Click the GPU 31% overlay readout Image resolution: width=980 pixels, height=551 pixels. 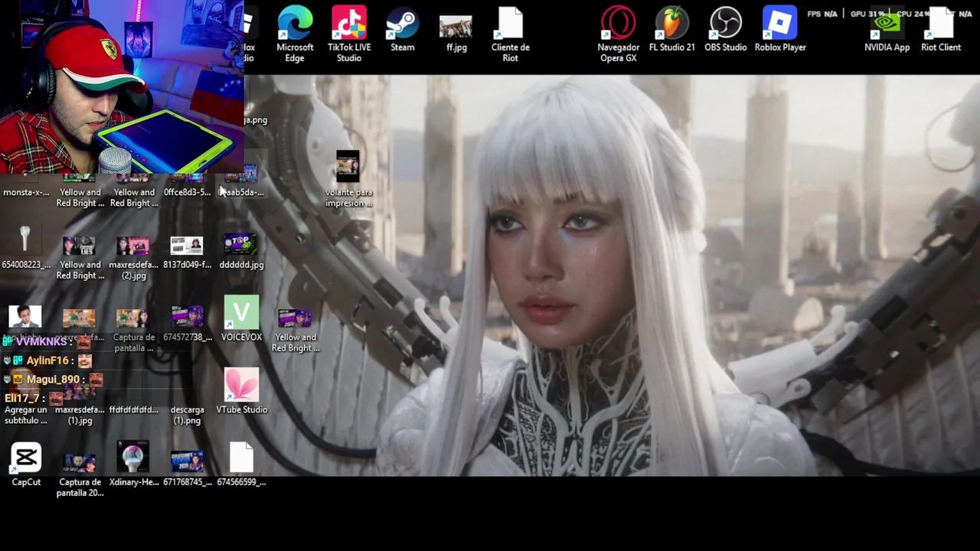tap(867, 14)
